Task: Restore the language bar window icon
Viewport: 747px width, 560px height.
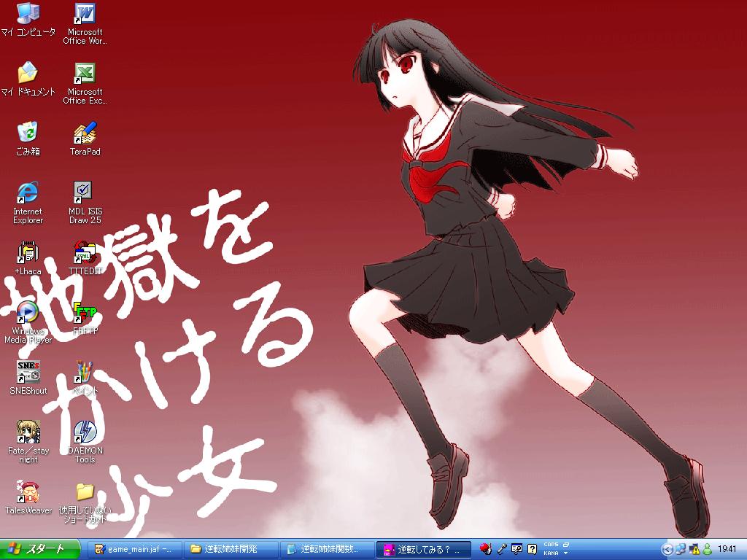Action: point(565,544)
